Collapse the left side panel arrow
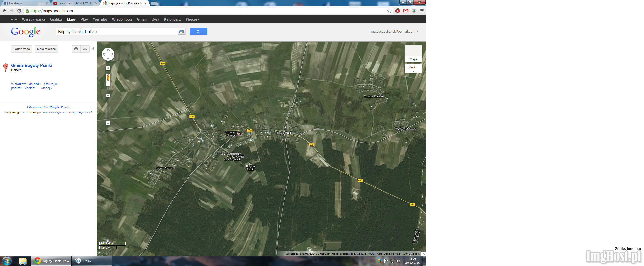This screenshot has height=266, width=644. click(x=93, y=49)
